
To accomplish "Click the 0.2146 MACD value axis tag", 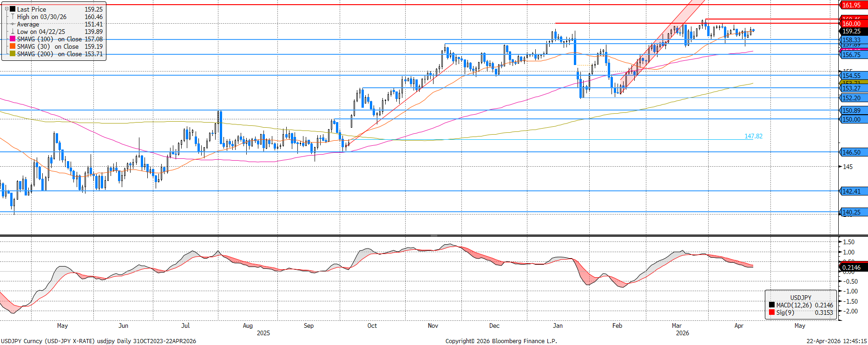I will 852,267.
